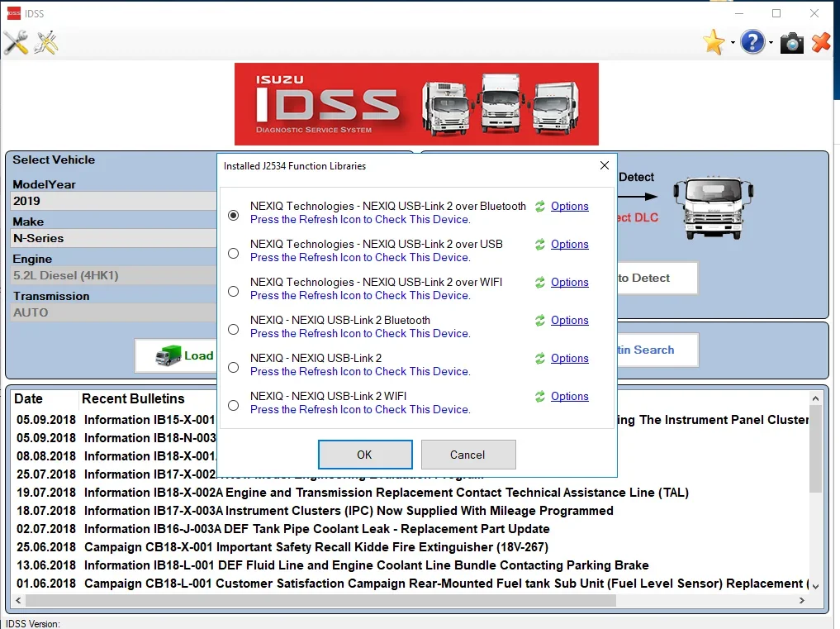Viewport: 840px width, 629px height.
Task: Click the bulletins horizontal scroll left arrow
Action: coord(19,601)
